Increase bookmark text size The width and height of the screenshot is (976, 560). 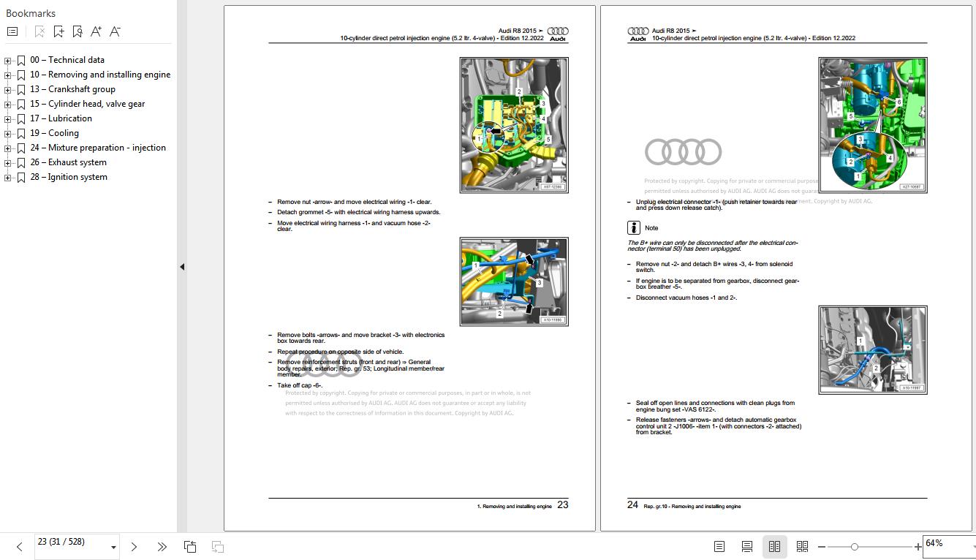pos(97,31)
